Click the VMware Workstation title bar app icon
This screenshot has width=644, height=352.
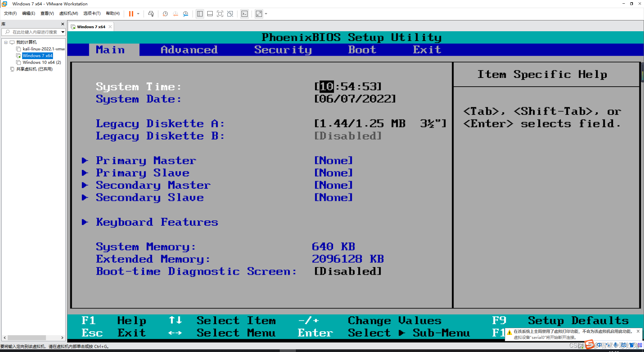tap(4, 4)
